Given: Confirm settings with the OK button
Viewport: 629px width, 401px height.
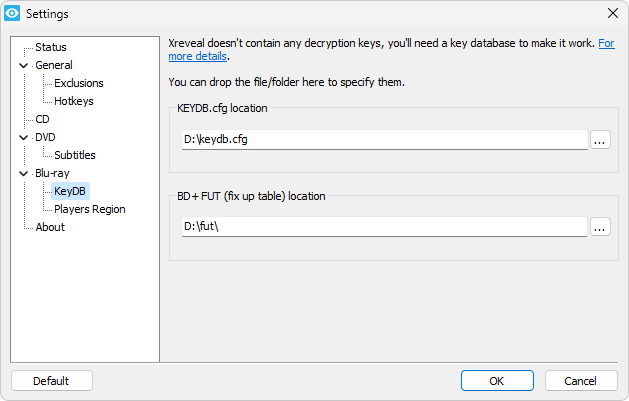Looking at the screenshot, I should click(497, 381).
